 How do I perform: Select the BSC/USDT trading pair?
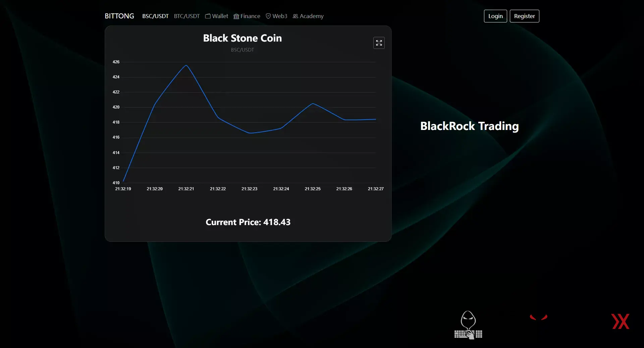coord(155,16)
